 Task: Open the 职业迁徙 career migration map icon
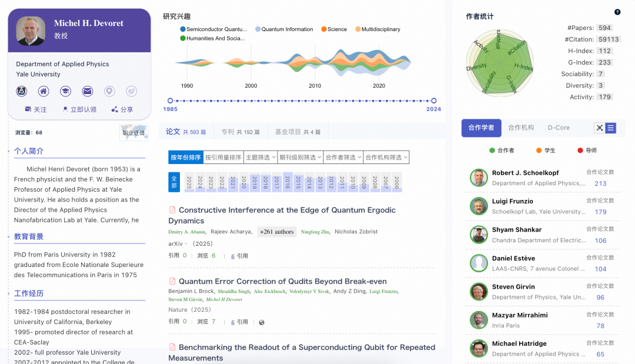coord(133,132)
